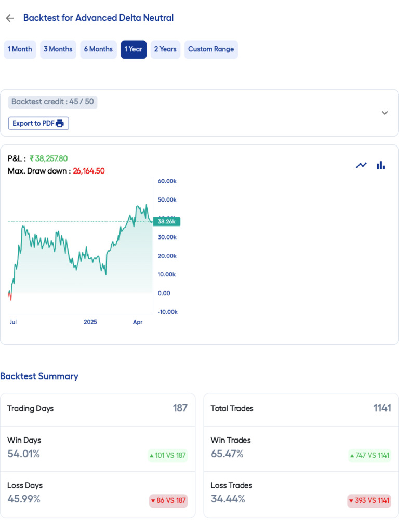The width and height of the screenshot is (399, 532).
Task: Switch to line chart view icon
Action: pyautogui.click(x=361, y=165)
